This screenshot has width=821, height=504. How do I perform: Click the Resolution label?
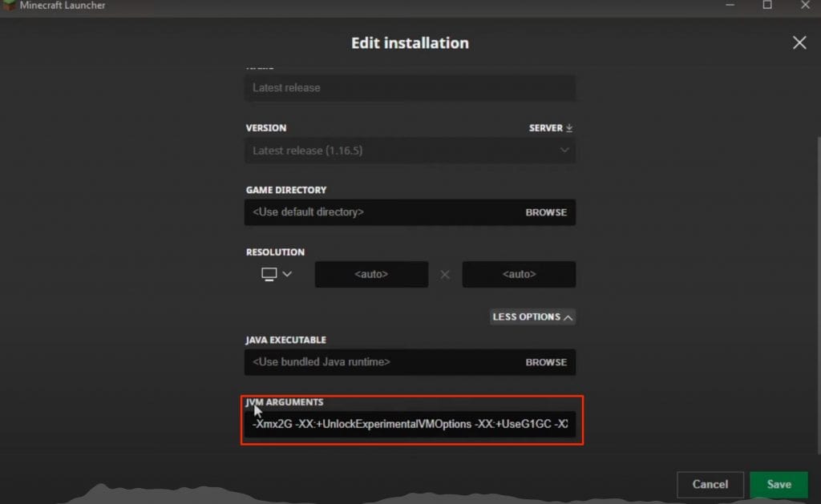275,252
